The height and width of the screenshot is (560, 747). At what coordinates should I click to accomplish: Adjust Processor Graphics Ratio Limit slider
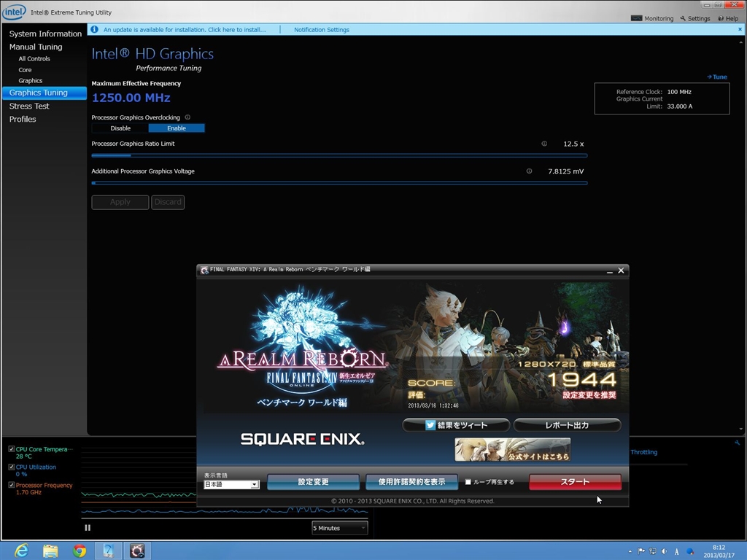[x=339, y=155]
